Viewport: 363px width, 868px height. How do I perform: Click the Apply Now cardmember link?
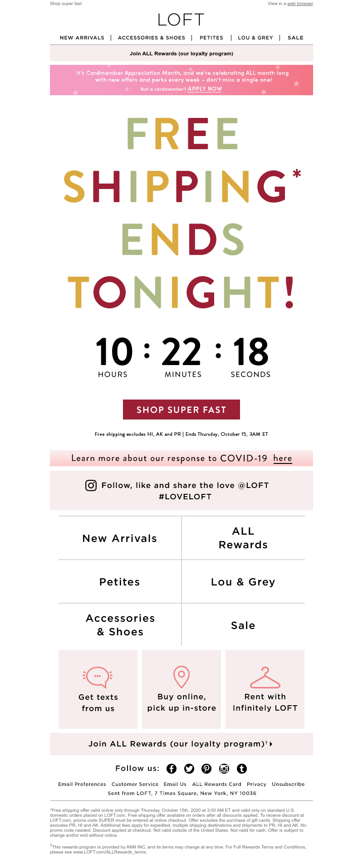pos(205,89)
